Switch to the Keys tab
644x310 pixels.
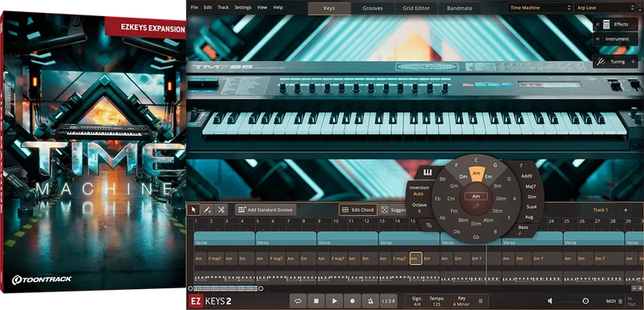pyautogui.click(x=329, y=8)
